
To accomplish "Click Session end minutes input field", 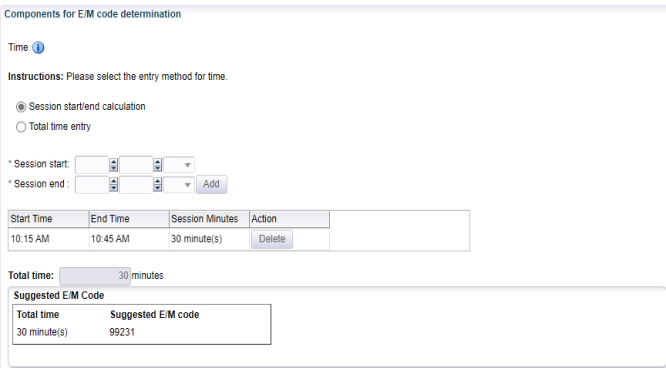I will (136, 184).
